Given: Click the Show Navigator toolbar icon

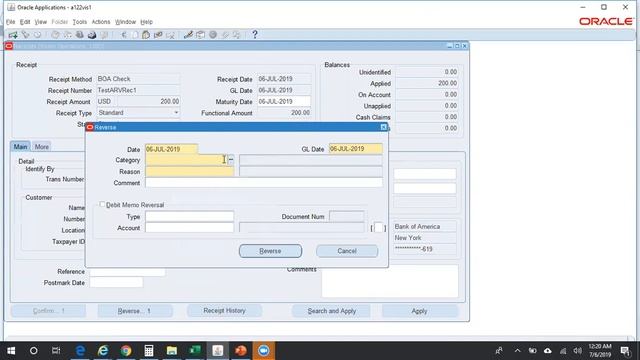Looking at the screenshot, I should pos(38,35).
